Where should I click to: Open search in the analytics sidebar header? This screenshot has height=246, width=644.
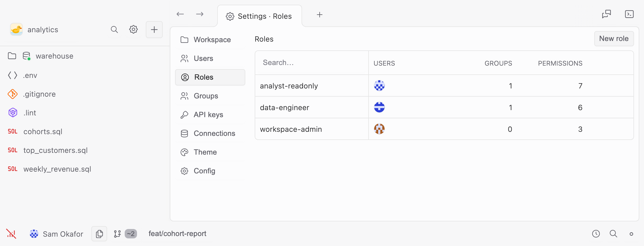114,30
